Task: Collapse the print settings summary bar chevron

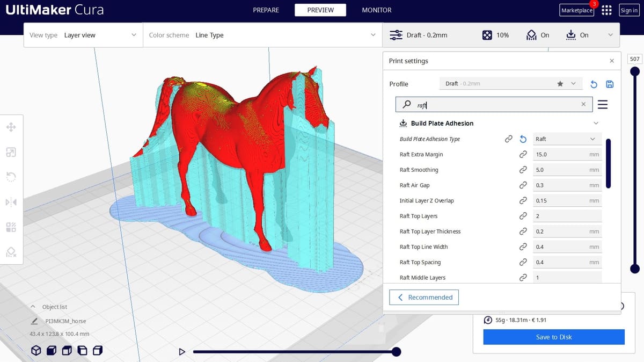Action: (x=610, y=35)
